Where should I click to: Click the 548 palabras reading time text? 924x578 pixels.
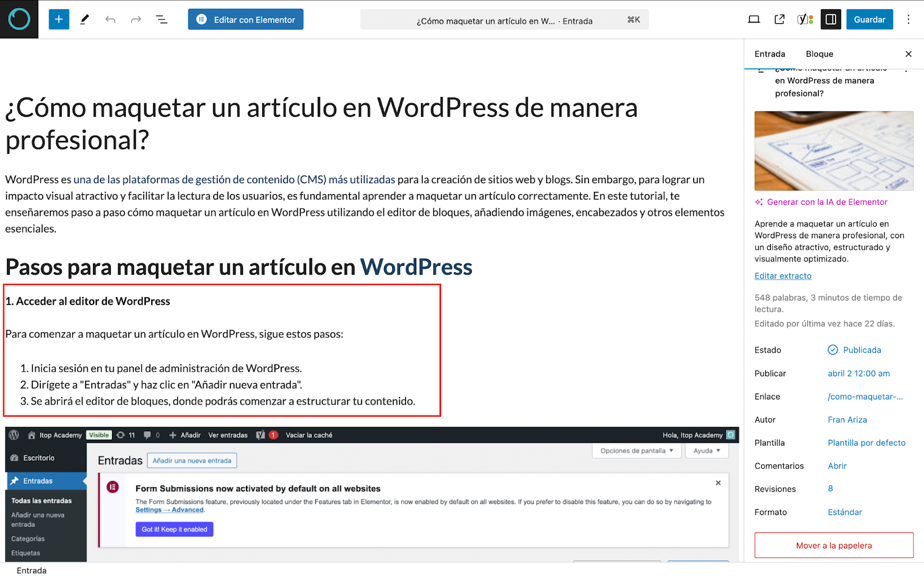[828, 304]
